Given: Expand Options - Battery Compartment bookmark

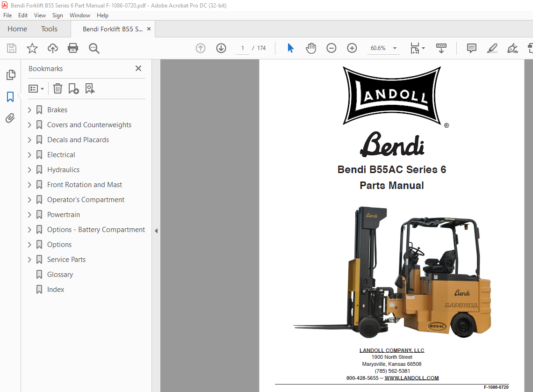Looking at the screenshot, I should click(29, 230).
